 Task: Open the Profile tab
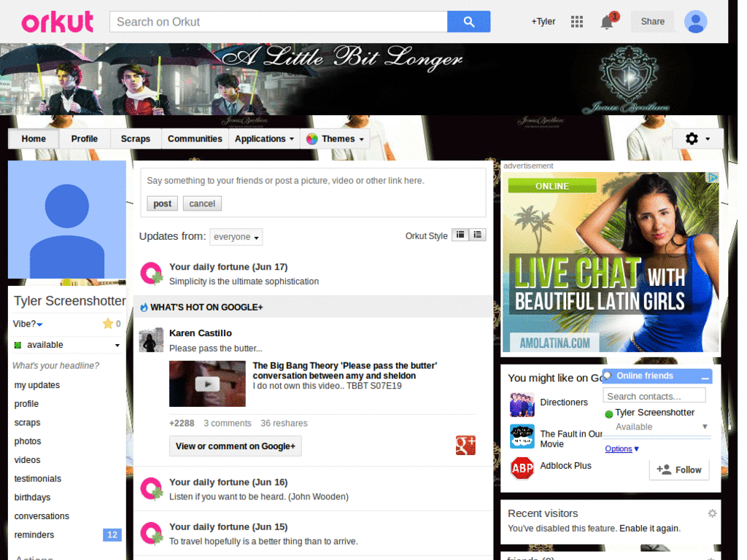[85, 139]
